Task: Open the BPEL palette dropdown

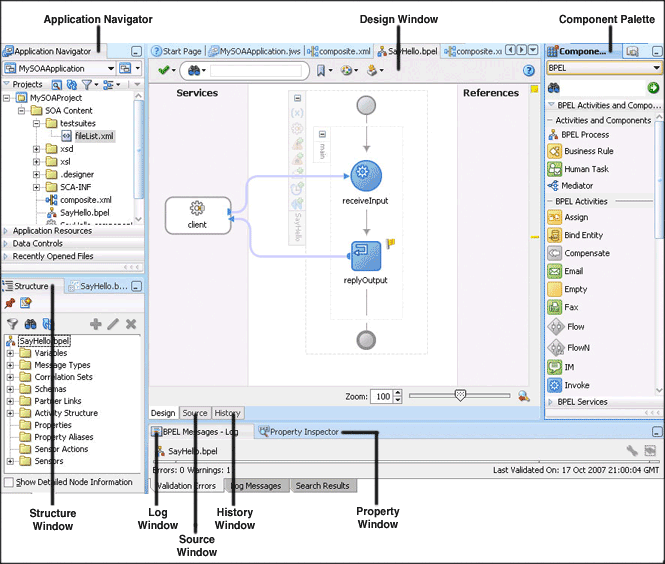Action: click(657, 68)
